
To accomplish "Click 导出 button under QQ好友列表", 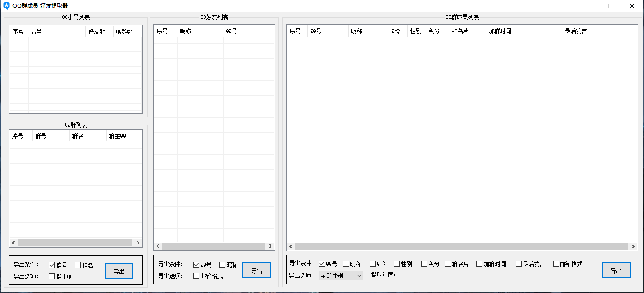I will pyautogui.click(x=257, y=271).
